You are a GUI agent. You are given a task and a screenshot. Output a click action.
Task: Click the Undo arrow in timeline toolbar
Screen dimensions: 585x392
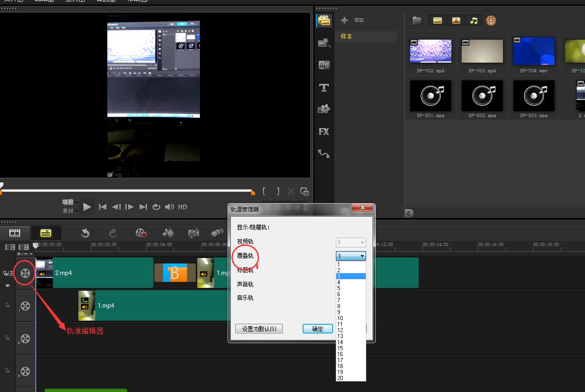click(85, 233)
